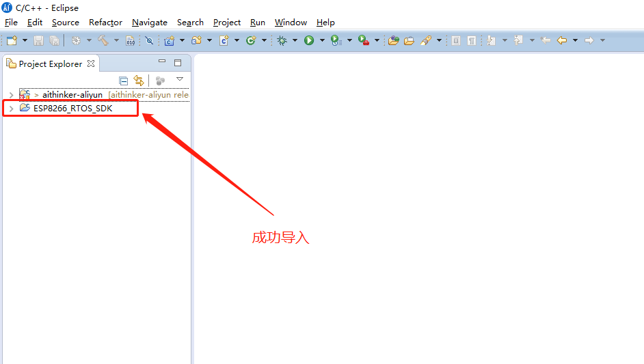Click the External Tools run icon
Screen dimensions: 644x364
pyautogui.click(x=364, y=40)
